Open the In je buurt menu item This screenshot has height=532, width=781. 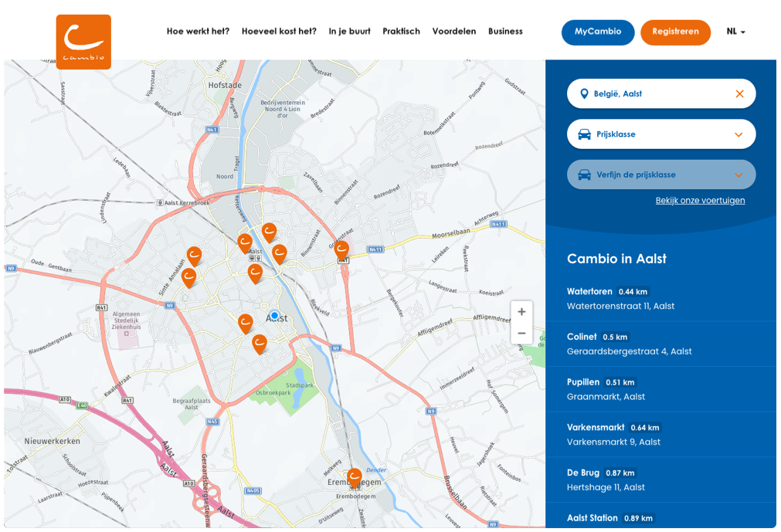pyautogui.click(x=350, y=32)
